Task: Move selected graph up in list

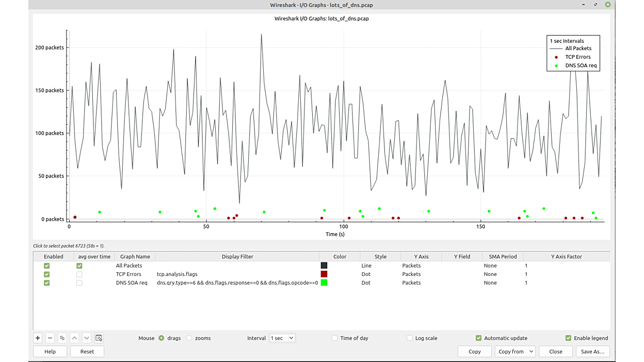Action: click(74, 338)
